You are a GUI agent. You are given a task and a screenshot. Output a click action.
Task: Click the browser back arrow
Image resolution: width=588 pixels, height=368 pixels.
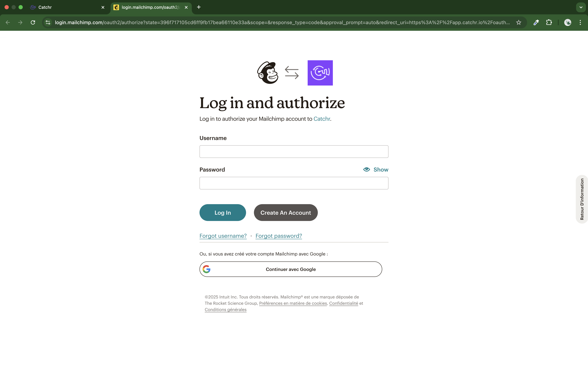point(8,22)
